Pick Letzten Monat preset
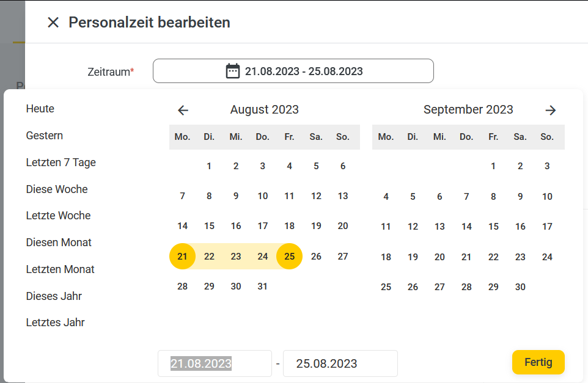Viewport: 588px width, 383px height. [60, 269]
